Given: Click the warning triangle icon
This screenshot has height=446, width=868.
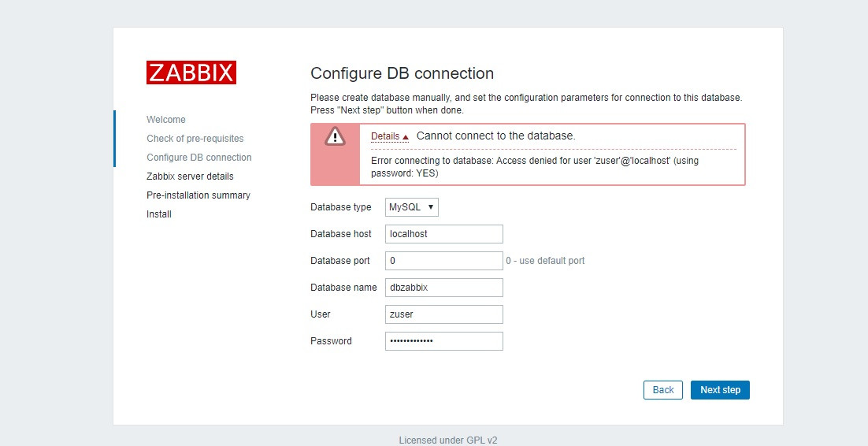Looking at the screenshot, I should point(336,136).
